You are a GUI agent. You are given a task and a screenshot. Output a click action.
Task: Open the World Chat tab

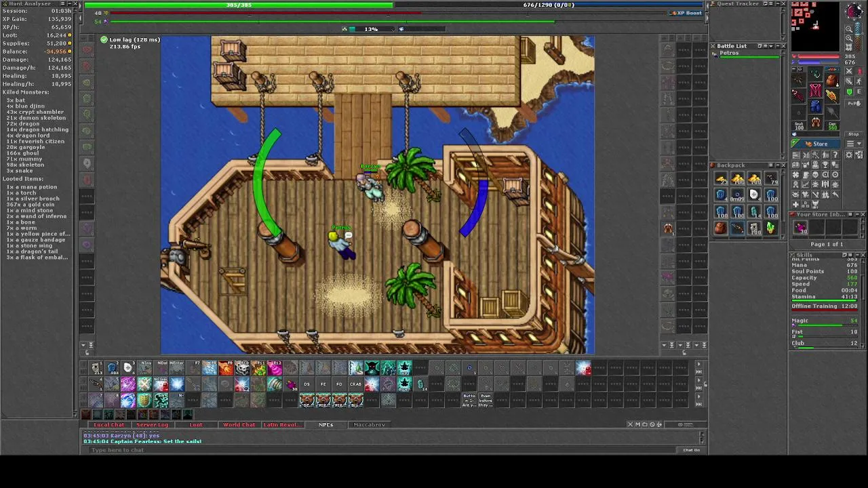click(x=239, y=425)
